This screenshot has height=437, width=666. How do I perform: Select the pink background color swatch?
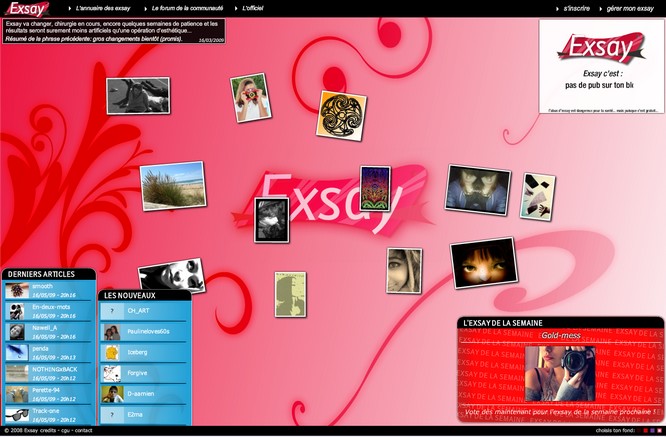(x=660, y=430)
